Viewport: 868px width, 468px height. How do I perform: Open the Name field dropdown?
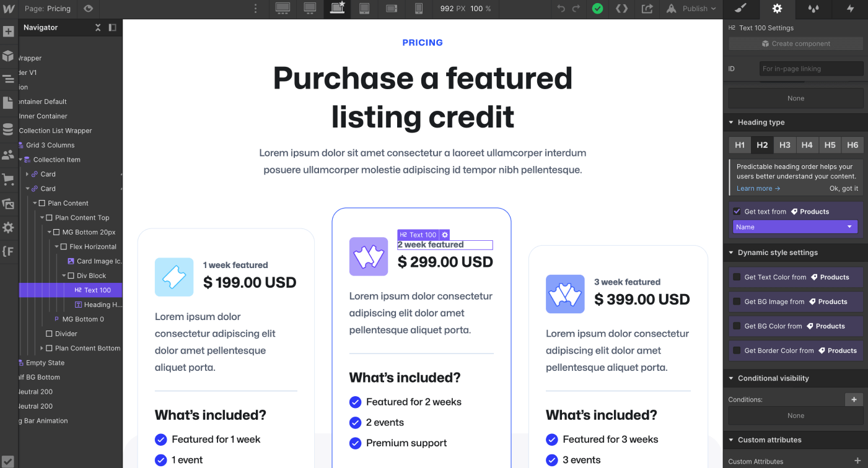pyautogui.click(x=795, y=227)
